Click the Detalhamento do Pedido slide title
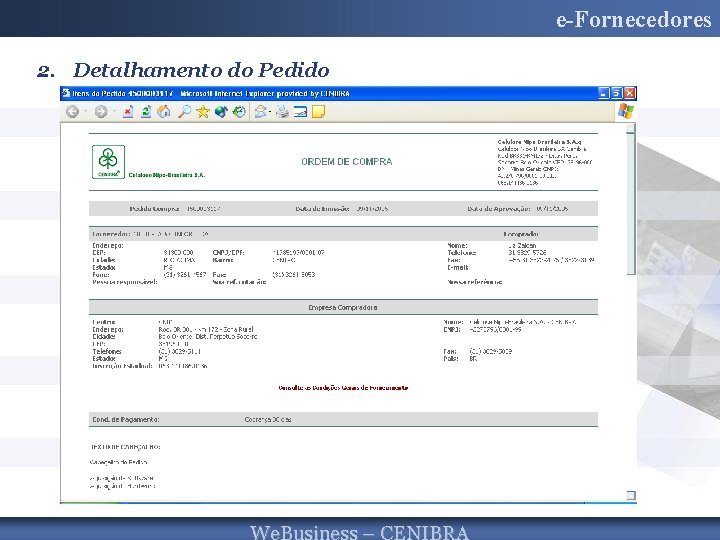 pyautogui.click(x=201, y=70)
